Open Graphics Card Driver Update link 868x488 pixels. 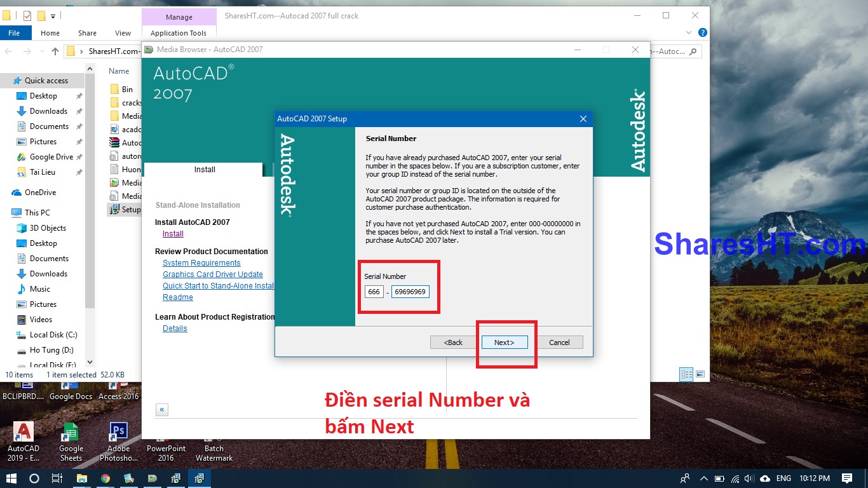pyautogui.click(x=213, y=274)
